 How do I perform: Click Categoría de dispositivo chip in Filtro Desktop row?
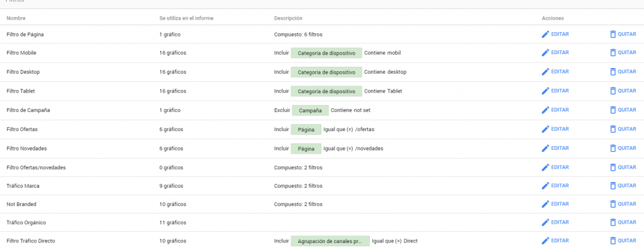pyautogui.click(x=326, y=72)
